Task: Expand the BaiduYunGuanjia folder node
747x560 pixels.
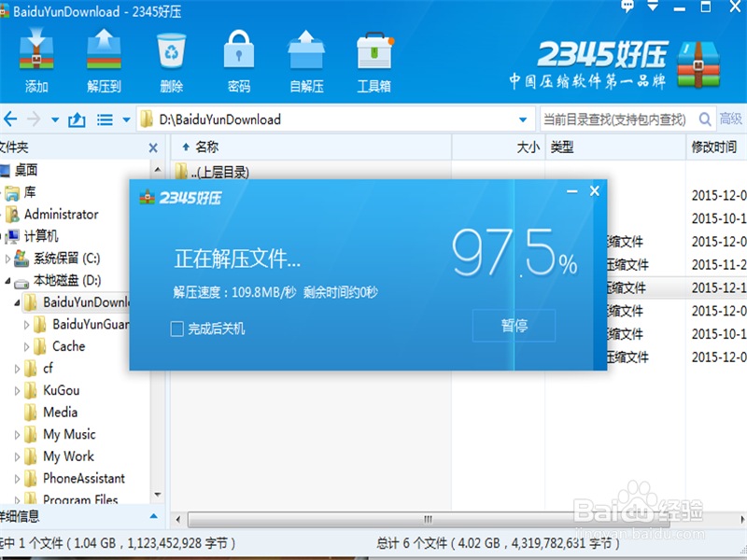Action: click(27, 325)
